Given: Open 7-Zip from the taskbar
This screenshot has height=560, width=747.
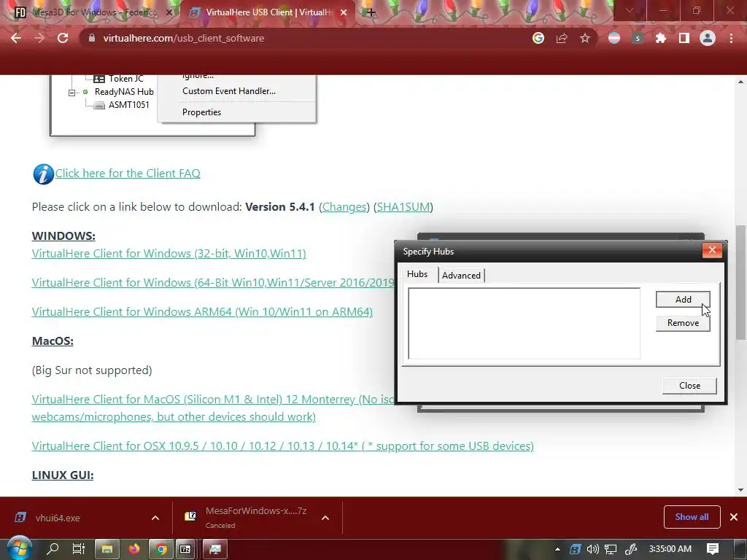Looking at the screenshot, I should point(186,549).
